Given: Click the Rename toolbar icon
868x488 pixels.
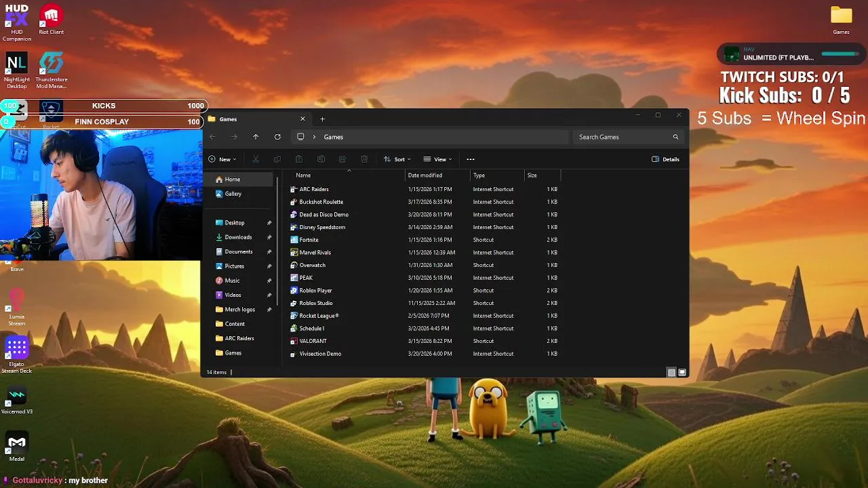Looking at the screenshot, I should tap(321, 159).
